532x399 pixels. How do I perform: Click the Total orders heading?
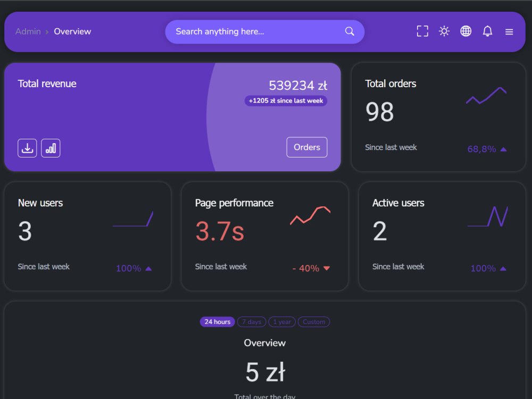(x=390, y=84)
